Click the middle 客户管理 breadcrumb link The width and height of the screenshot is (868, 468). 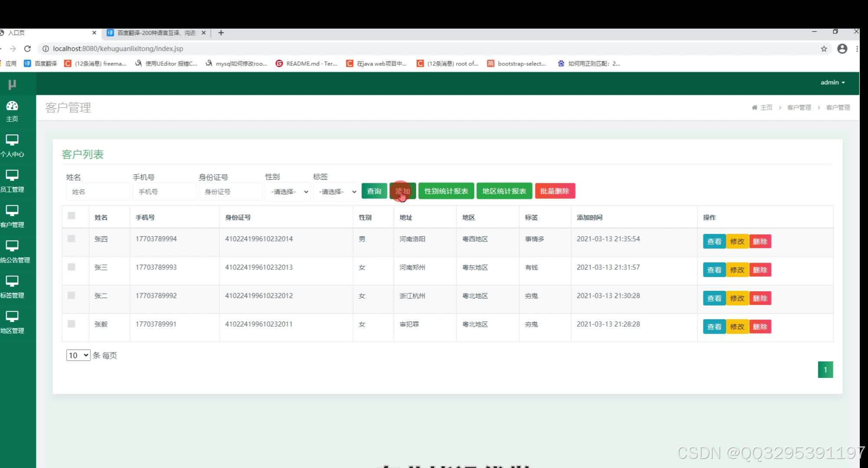tap(799, 107)
